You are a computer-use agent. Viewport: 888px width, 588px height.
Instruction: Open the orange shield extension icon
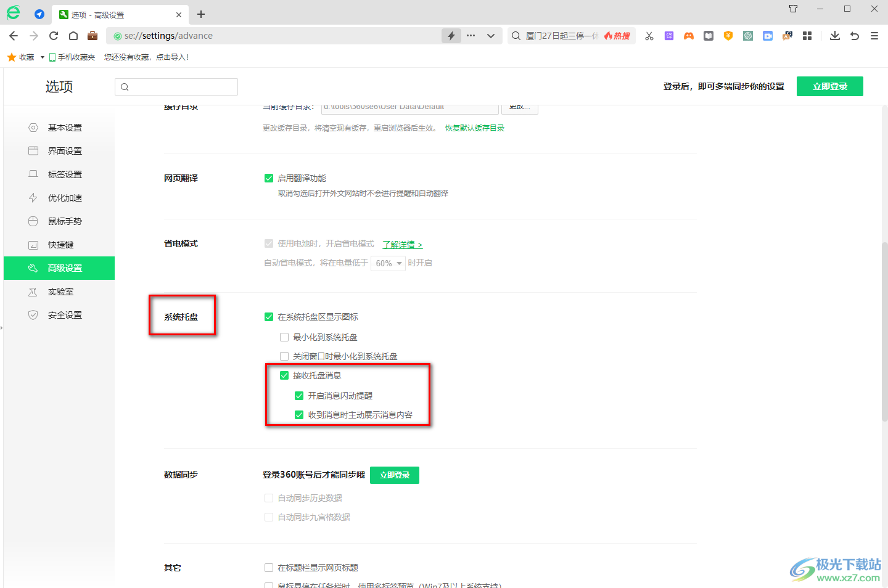(728, 36)
